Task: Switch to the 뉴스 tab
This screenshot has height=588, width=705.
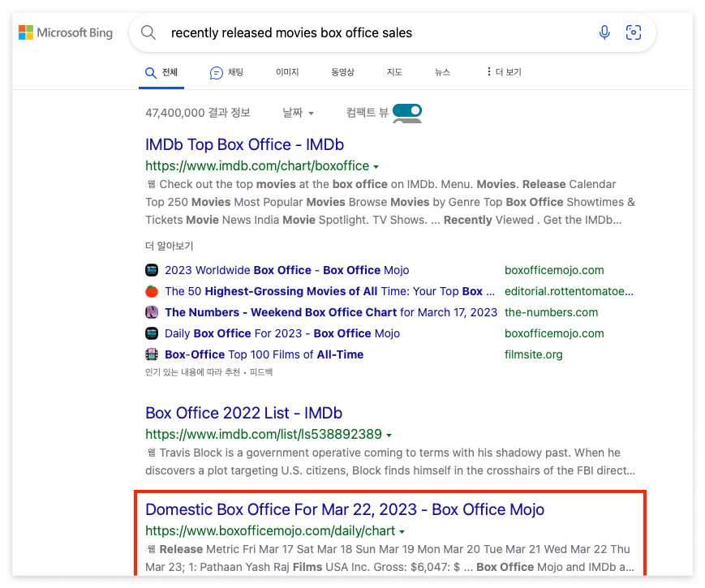Action: coord(442,72)
